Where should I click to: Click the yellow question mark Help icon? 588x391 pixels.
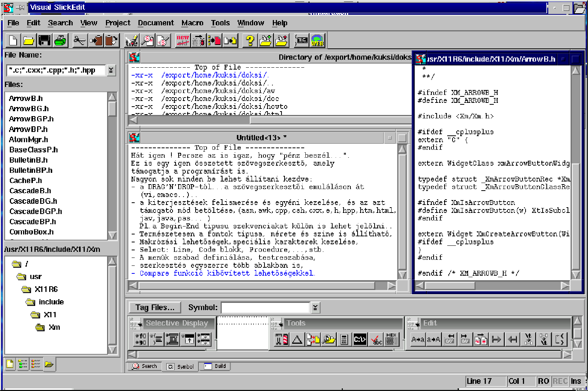[250, 40]
